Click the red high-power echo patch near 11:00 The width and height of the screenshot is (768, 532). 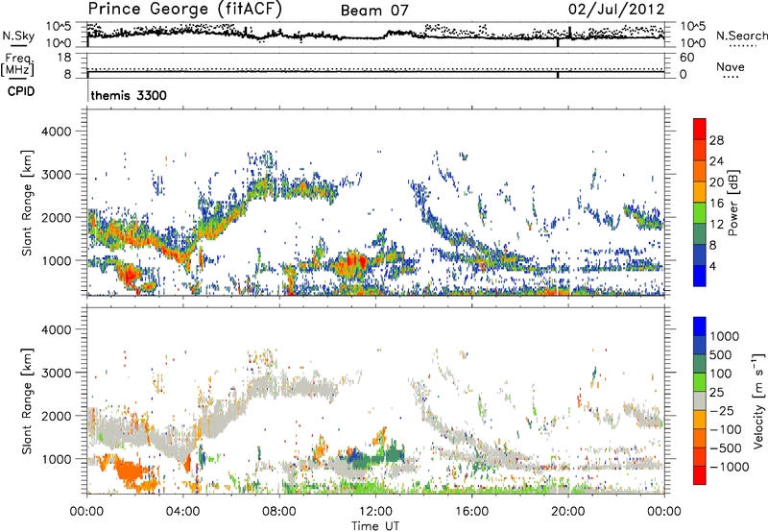[352, 263]
